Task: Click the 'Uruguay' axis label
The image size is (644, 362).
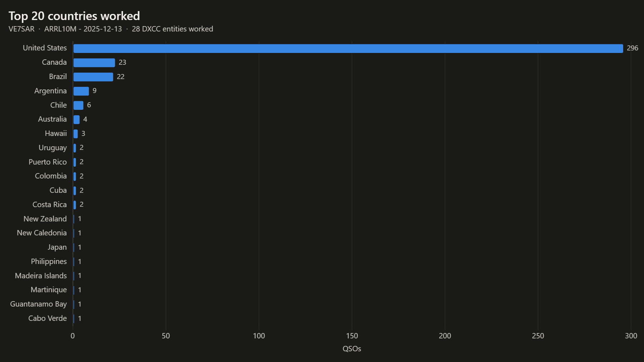Action: point(53,148)
